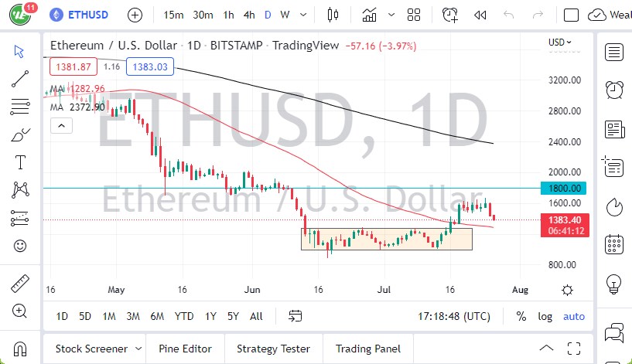Switch to the 4h timeframe

click(249, 15)
